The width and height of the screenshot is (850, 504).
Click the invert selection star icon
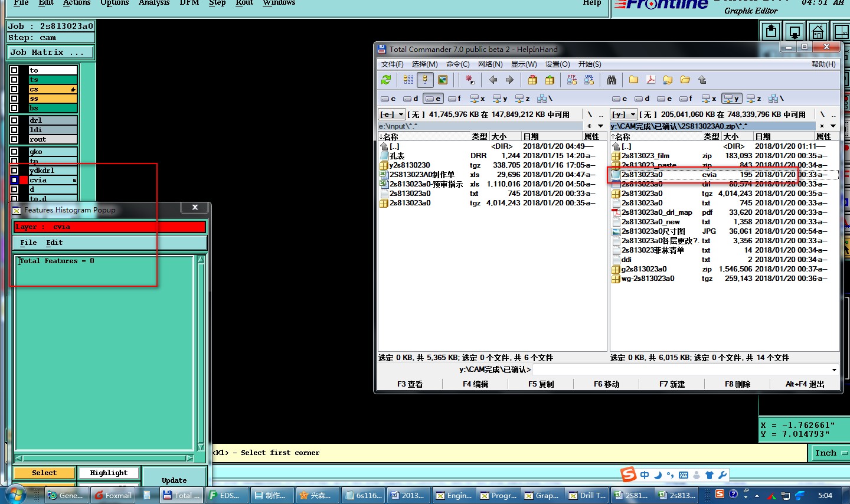pyautogui.click(x=470, y=80)
